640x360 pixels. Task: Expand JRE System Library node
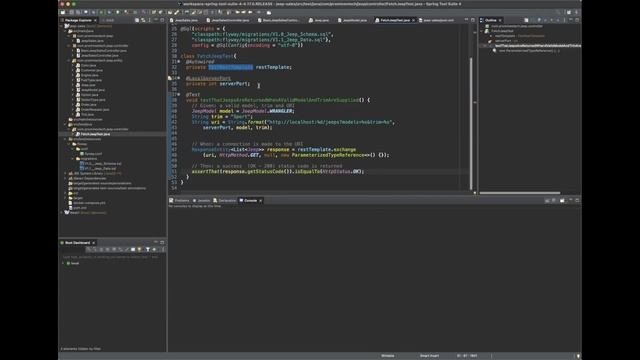(65, 173)
